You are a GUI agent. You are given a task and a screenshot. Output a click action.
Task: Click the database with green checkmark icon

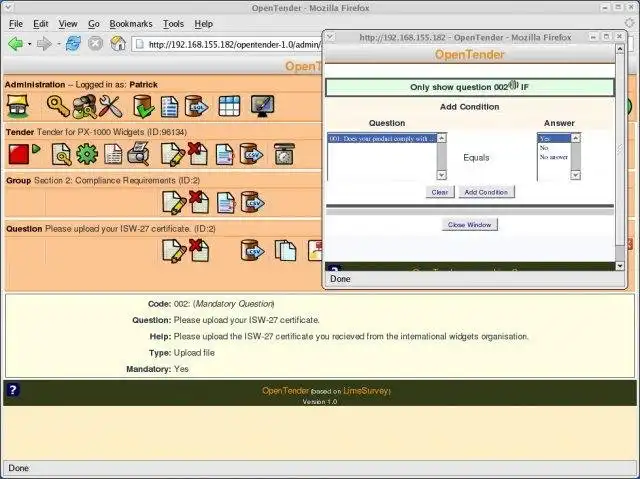point(144,106)
